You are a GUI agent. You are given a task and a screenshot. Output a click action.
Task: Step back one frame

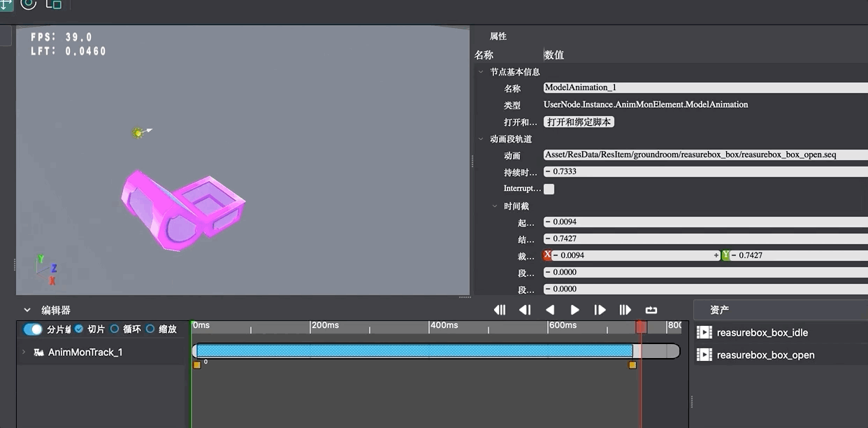click(x=525, y=310)
